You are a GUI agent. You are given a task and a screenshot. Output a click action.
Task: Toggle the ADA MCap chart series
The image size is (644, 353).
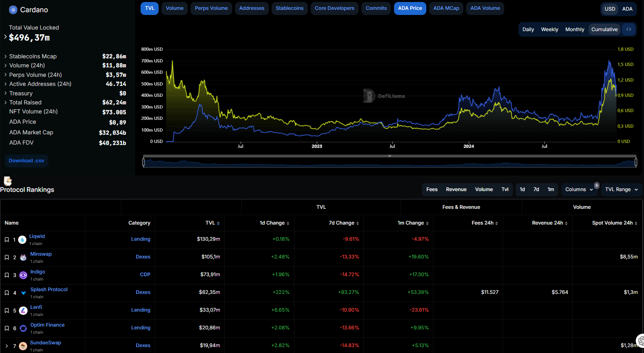click(446, 8)
